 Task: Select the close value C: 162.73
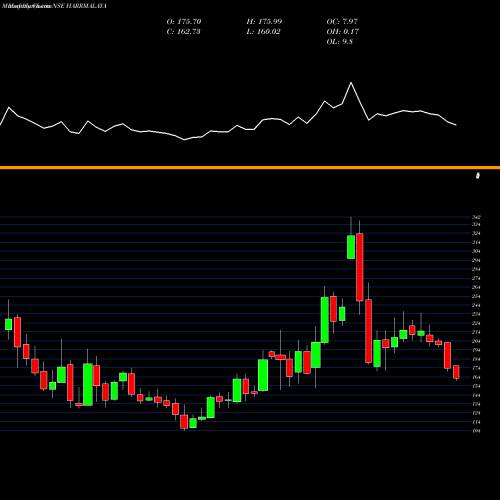tap(183, 31)
